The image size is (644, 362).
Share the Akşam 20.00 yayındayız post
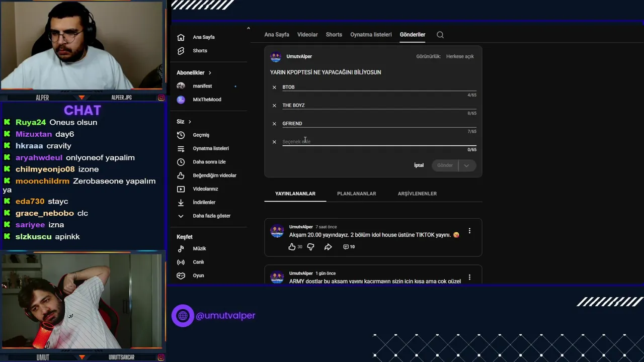pos(328,247)
